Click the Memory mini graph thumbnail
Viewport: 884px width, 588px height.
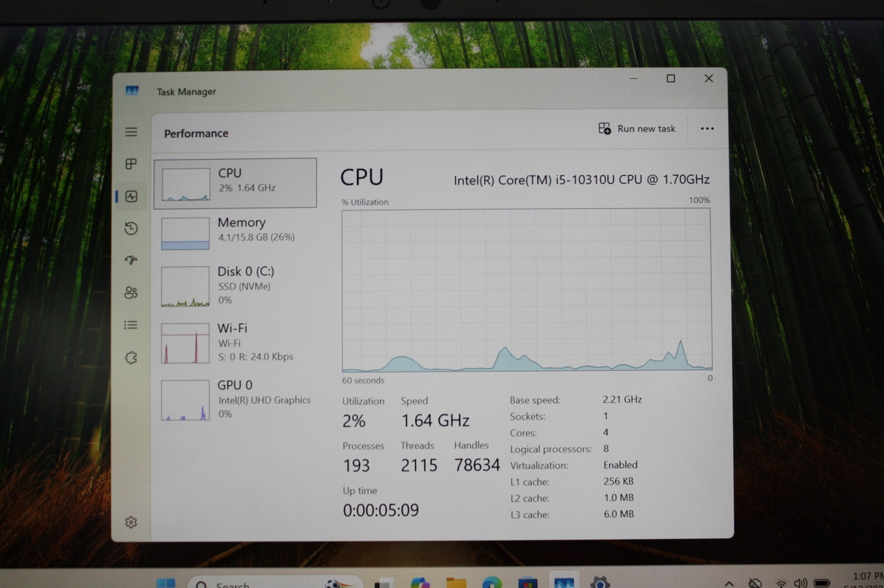coord(185,233)
